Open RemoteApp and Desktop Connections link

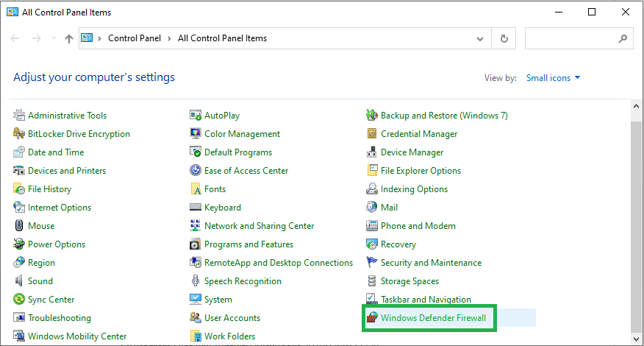click(279, 263)
